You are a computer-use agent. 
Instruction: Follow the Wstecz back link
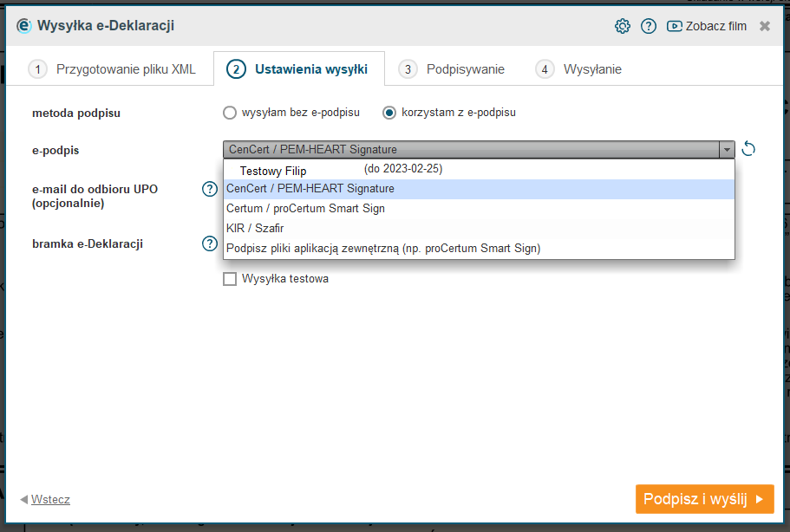(x=50, y=499)
